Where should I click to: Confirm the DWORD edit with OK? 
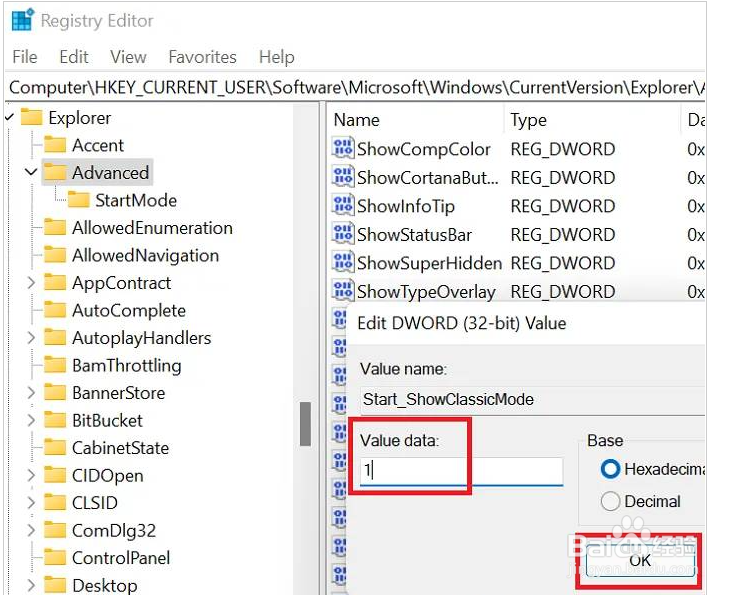[x=640, y=561]
